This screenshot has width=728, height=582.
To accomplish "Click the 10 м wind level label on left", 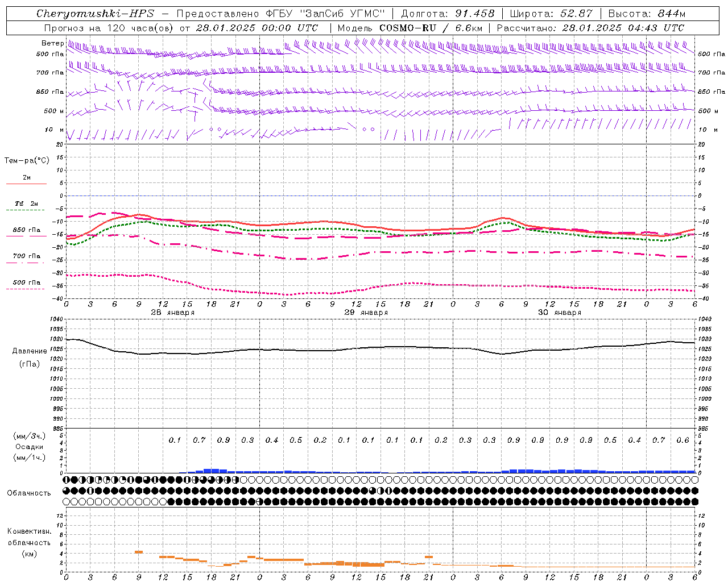I will 55,130.
